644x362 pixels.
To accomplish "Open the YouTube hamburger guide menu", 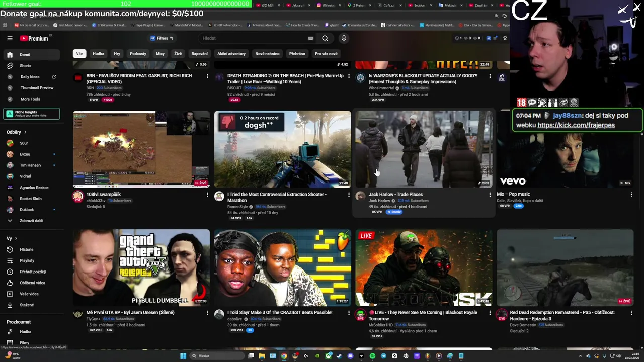I will (10, 38).
